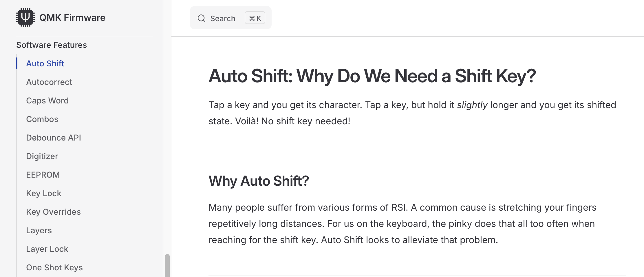
Task: Select Auto Shift in the sidebar
Action: coord(45,63)
